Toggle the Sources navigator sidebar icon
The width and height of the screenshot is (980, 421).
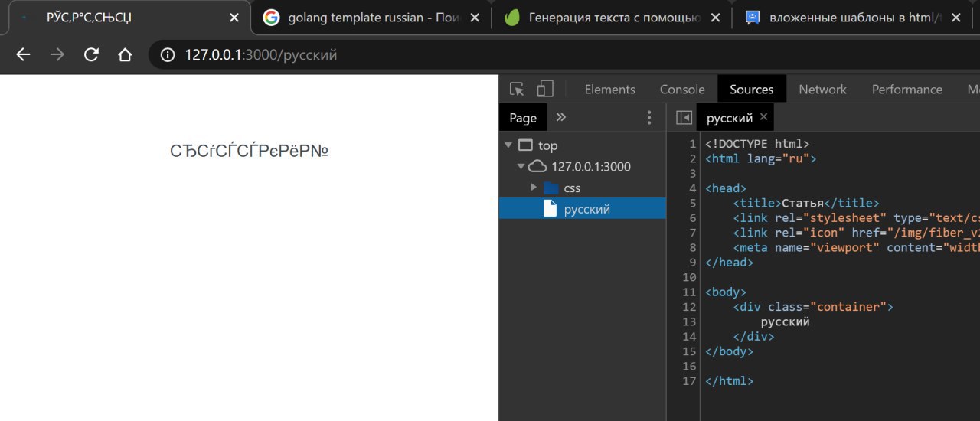tap(684, 118)
